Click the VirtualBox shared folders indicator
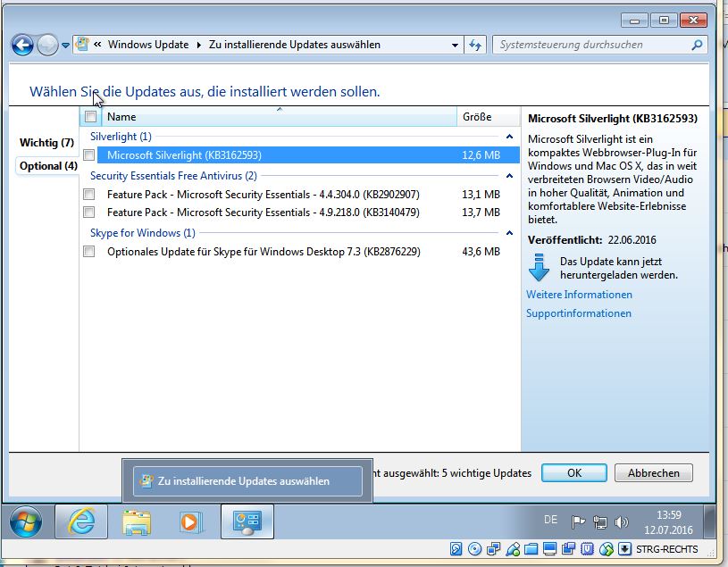 pos(531,549)
